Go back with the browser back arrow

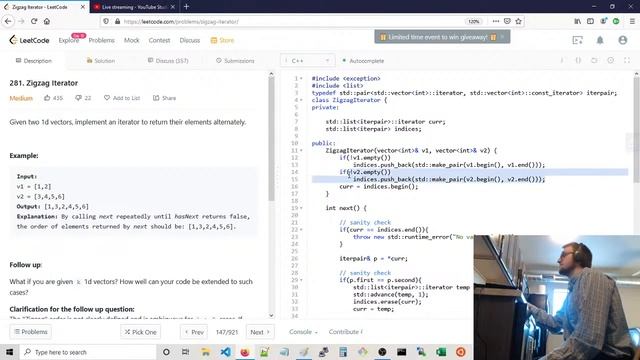point(8,21)
